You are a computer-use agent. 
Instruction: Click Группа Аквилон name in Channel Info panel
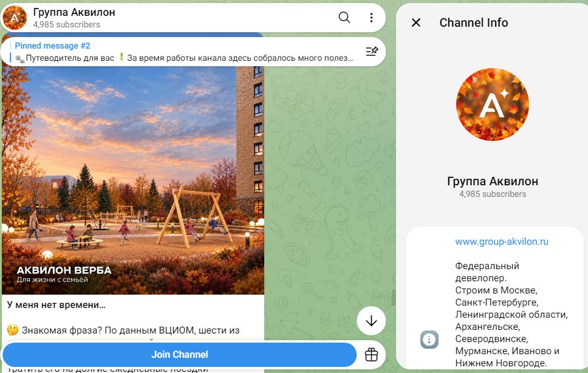tap(493, 182)
